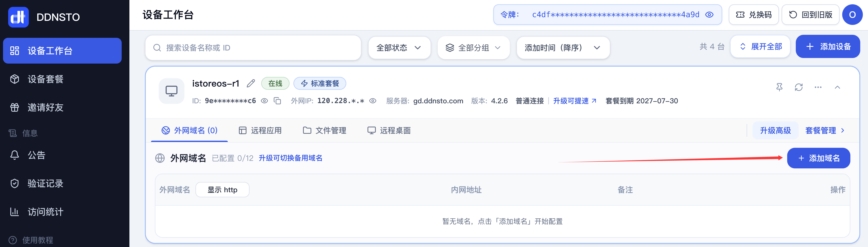
Task: Switch to the 远程应用 tab
Action: coord(260,130)
